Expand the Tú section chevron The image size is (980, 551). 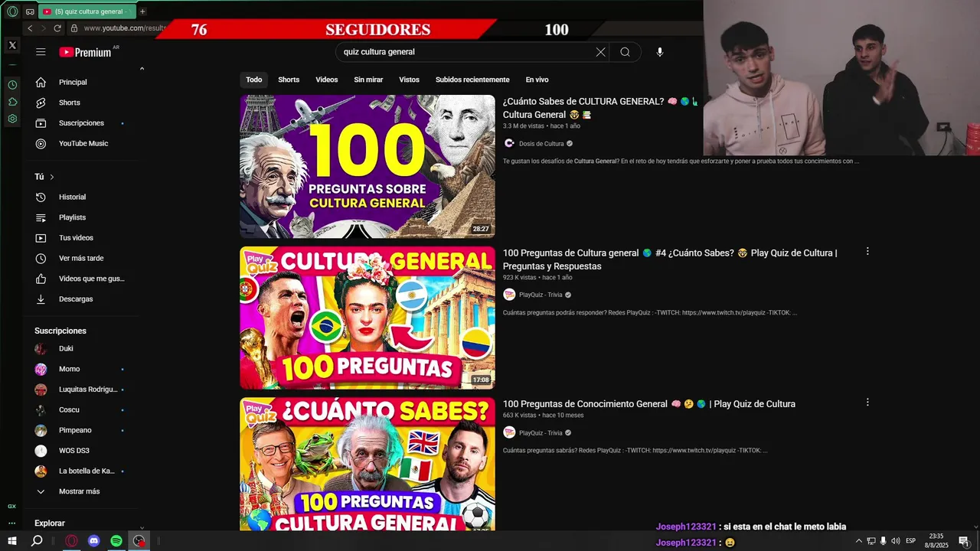tap(52, 177)
